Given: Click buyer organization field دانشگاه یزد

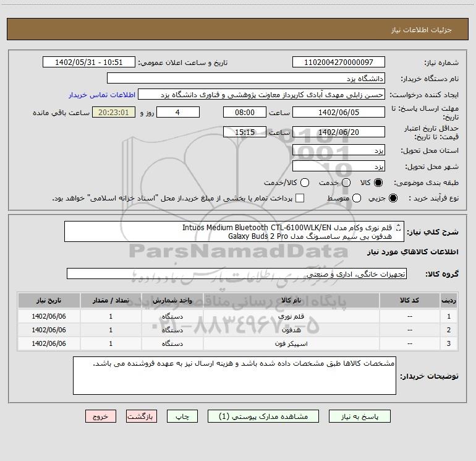Looking at the screenshot, I should (x=246, y=78).
